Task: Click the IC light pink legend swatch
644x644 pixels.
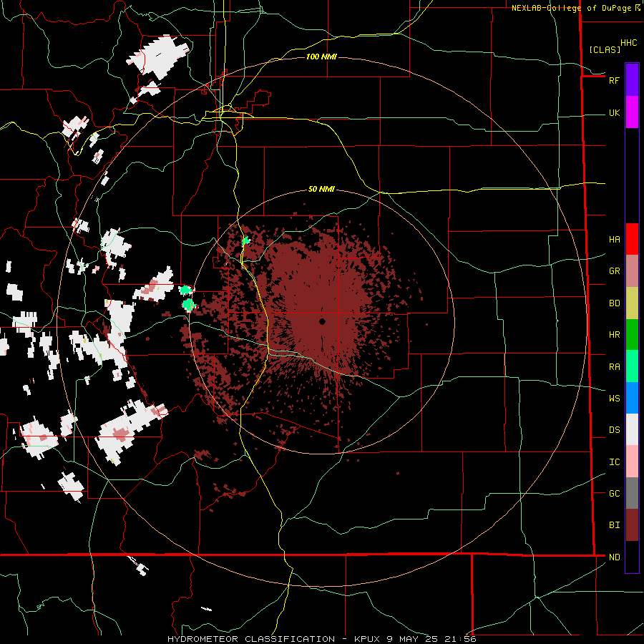Action: [632, 462]
